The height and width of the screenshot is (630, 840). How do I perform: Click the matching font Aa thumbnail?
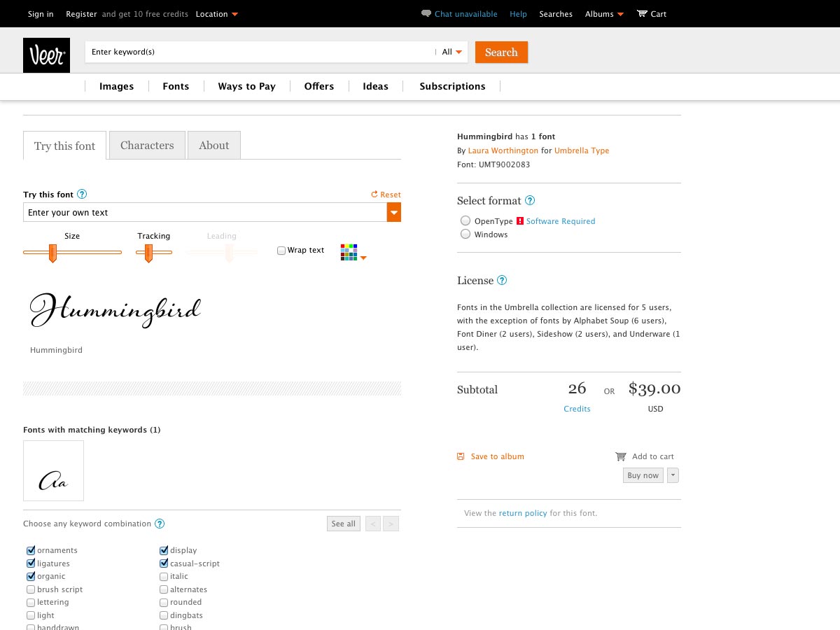click(x=53, y=471)
